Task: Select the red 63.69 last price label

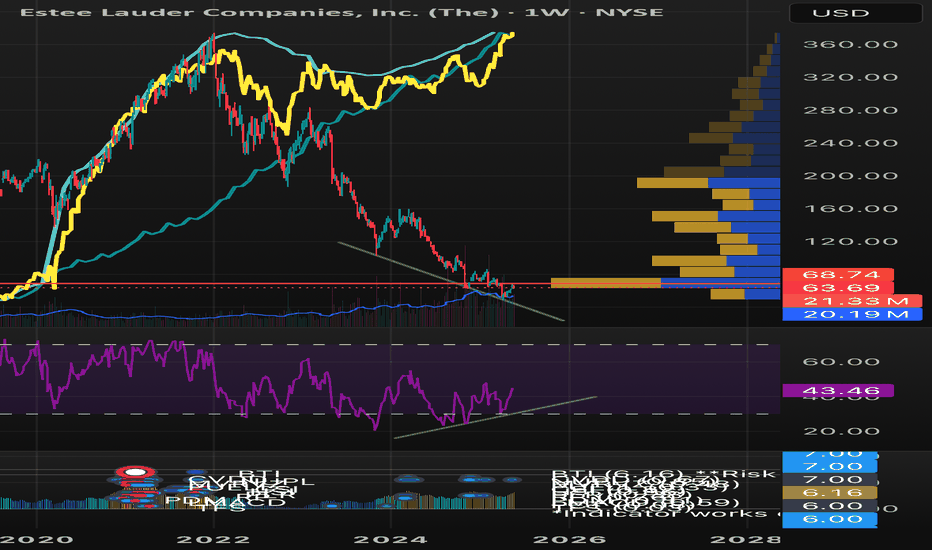Action: pyautogui.click(x=838, y=288)
